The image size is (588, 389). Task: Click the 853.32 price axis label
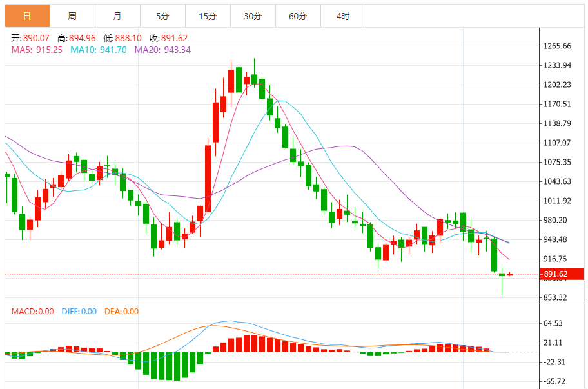tap(555, 297)
